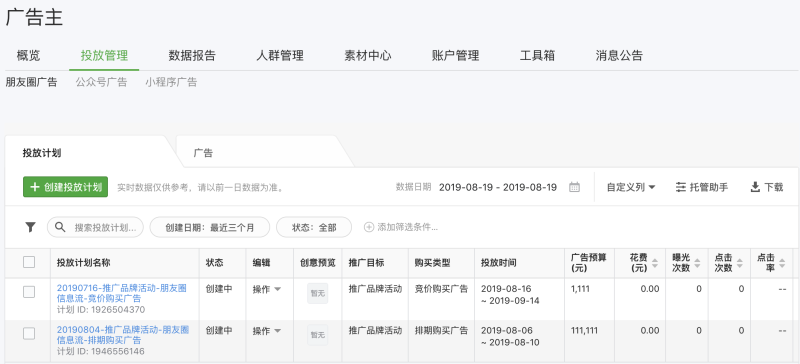Open 账户管理 tab
Viewport: 800px width, 364px height.
coord(455,56)
